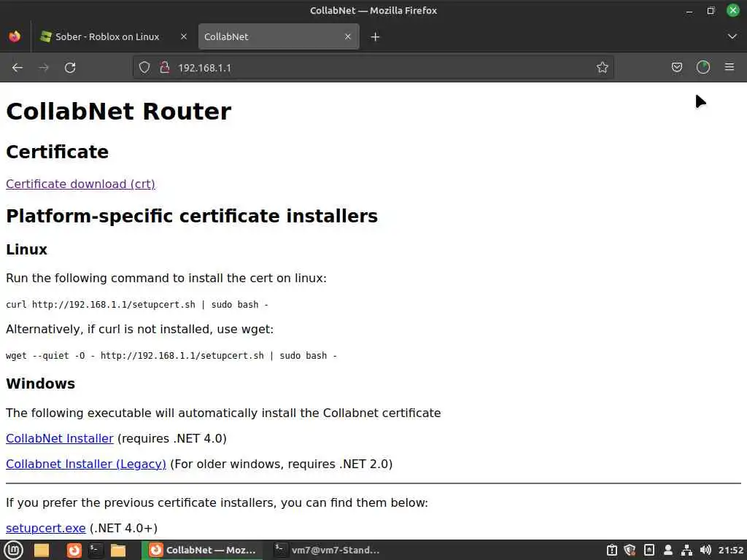
Task: Open the user tray applet
Action: [668, 551]
